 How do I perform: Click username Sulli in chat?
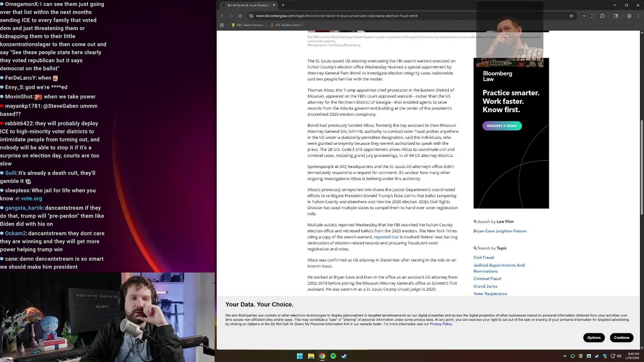(x=11, y=173)
